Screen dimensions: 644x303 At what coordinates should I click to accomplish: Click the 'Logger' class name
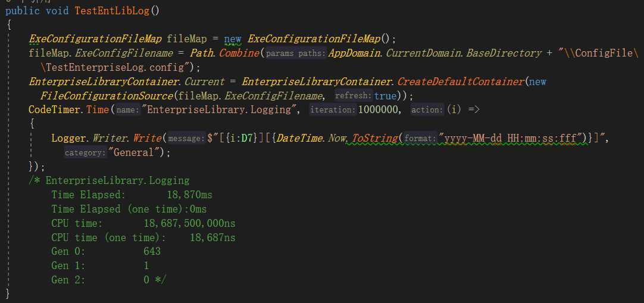(68, 138)
